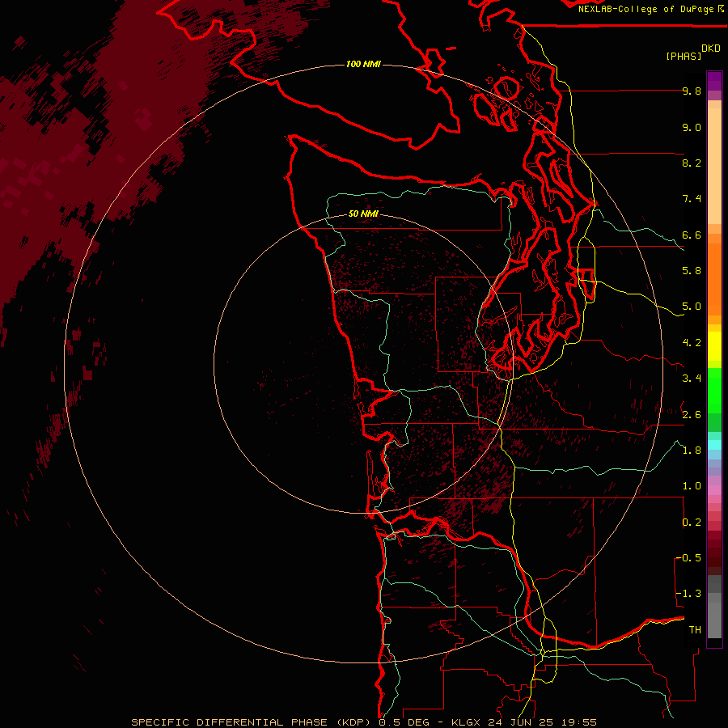This screenshot has width=728, height=728.
Task: Click the 9.8 value on the scale
Action: coord(692,91)
